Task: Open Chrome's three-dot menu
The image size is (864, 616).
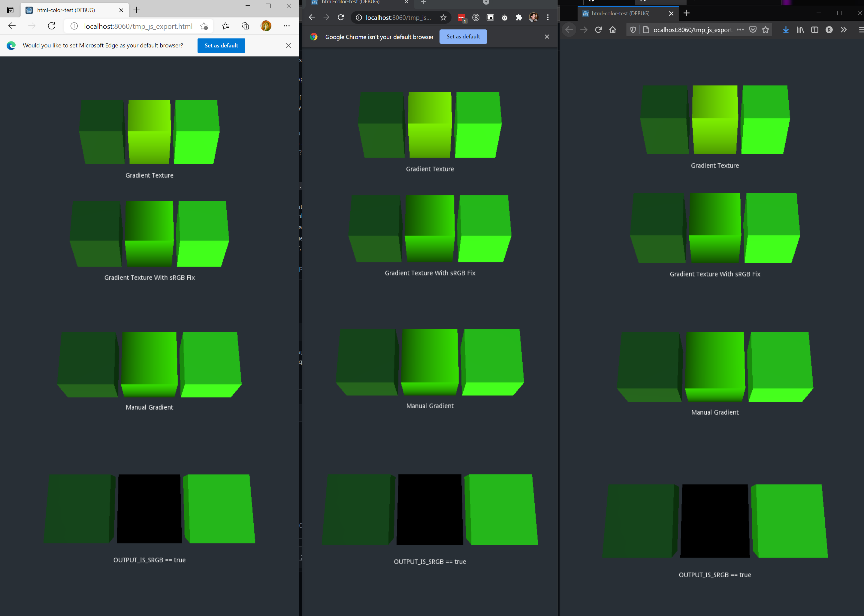Action: [548, 17]
